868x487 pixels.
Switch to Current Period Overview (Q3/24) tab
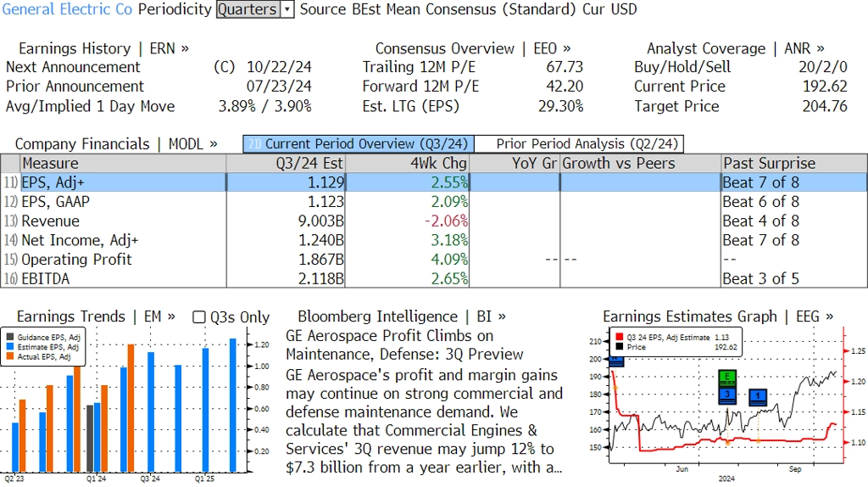pos(359,144)
